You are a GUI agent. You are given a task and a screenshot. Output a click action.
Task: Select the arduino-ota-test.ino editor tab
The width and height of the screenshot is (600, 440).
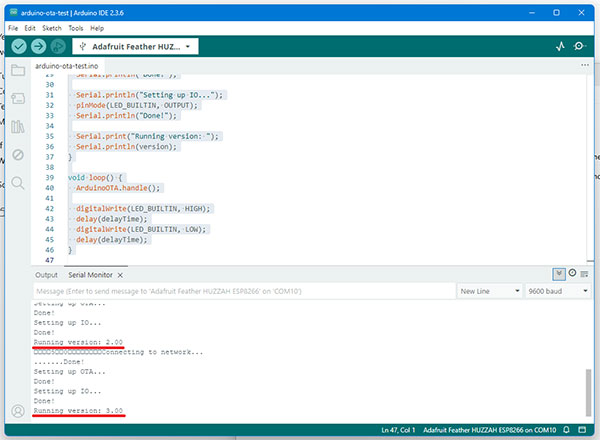(67, 66)
